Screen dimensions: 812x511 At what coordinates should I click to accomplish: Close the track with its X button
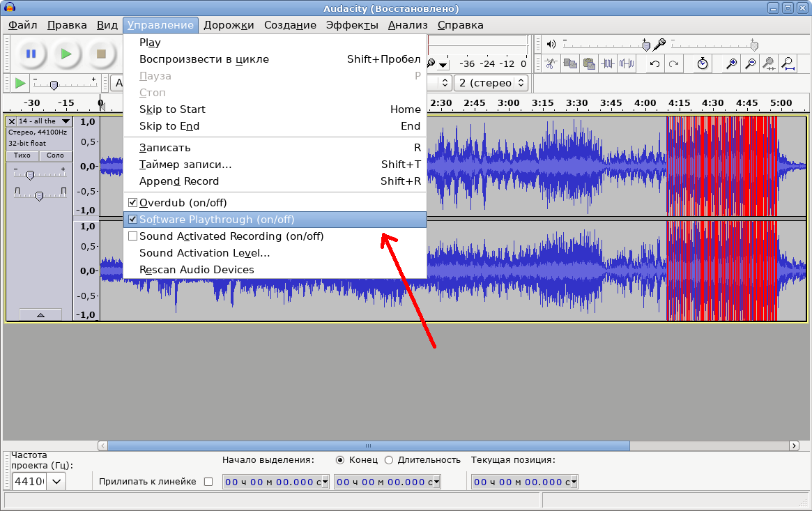[x=11, y=121]
